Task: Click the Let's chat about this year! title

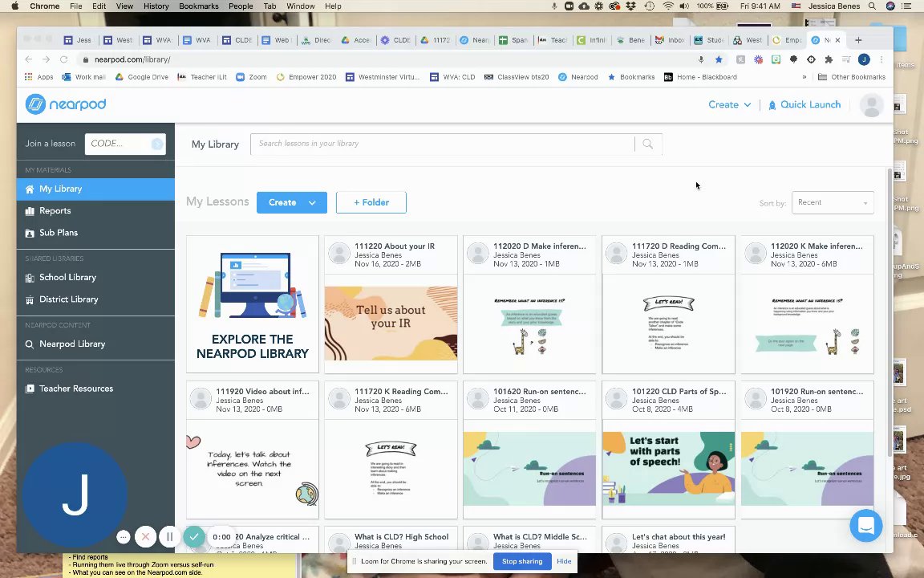Action: [x=679, y=537]
